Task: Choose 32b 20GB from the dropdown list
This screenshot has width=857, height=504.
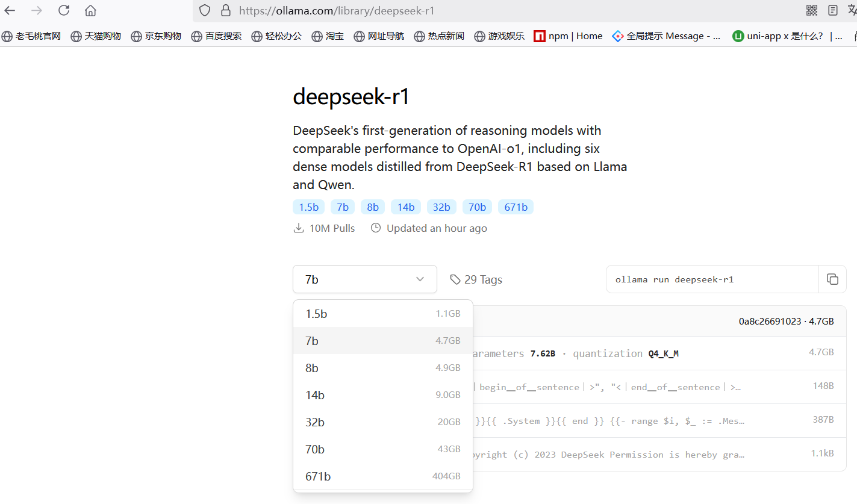Action: [383, 422]
